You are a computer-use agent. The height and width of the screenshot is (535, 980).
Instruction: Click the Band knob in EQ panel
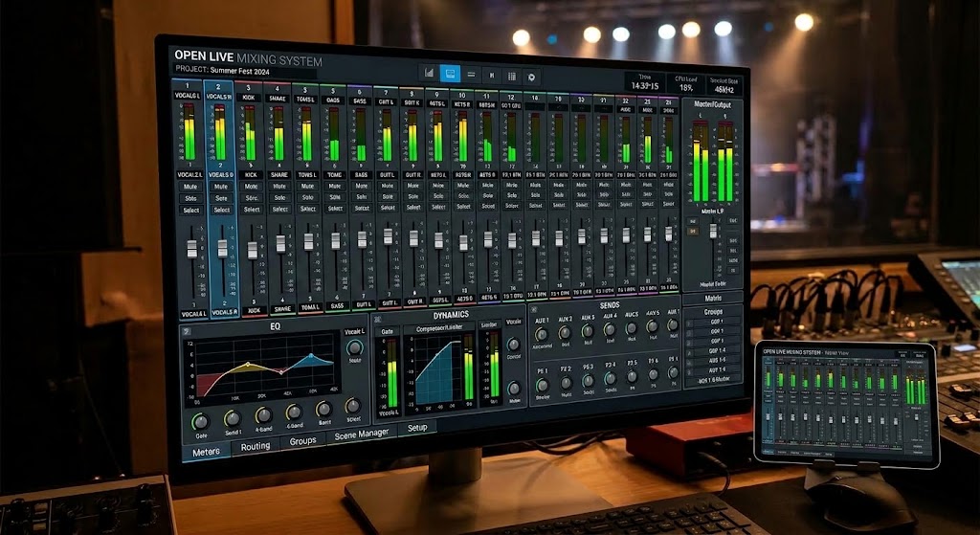coord(323,409)
